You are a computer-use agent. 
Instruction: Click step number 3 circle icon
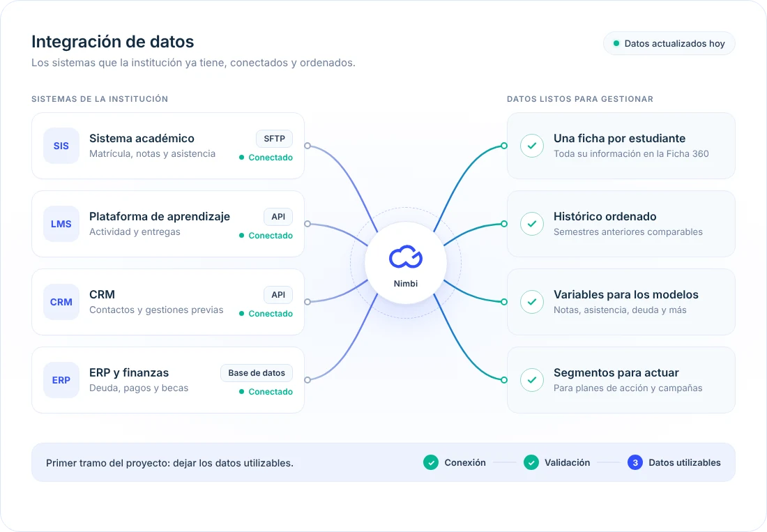pyautogui.click(x=635, y=462)
